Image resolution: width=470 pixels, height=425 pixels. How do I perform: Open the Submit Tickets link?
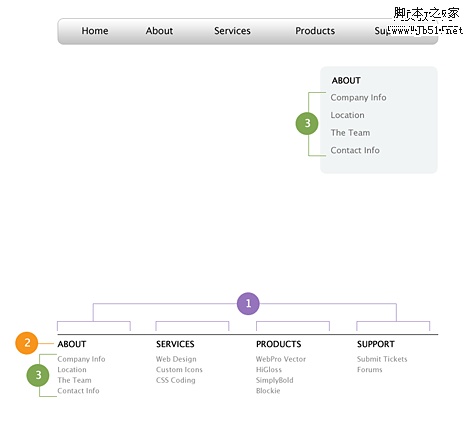[382, 359]
